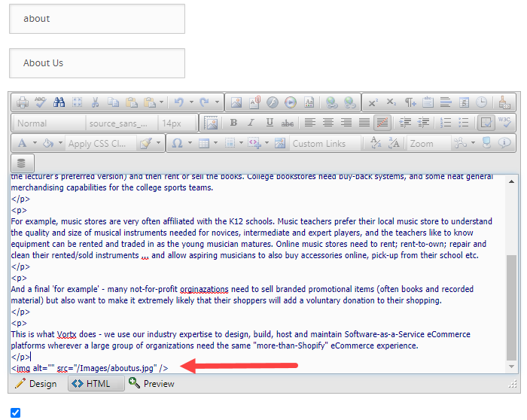Toggle the numbered list
Image resolution: width=527 pixels, height=420 pixels.
(446, 123)
